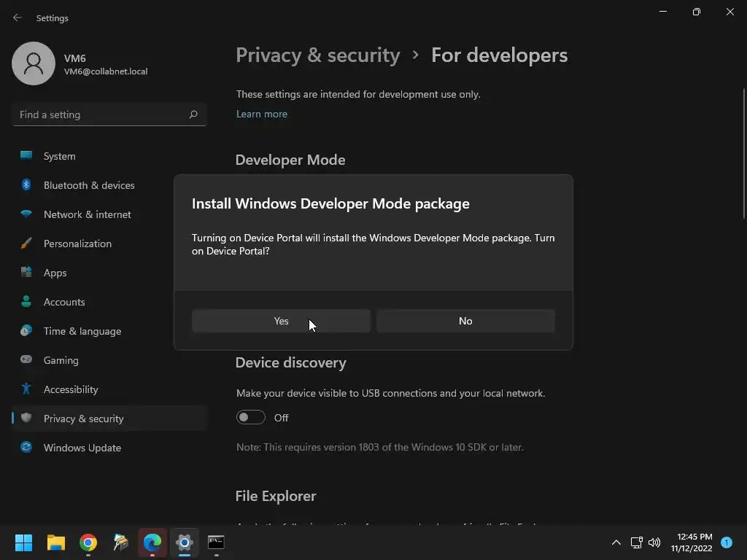The image size is (747, 560).
Task: Open Bluetooth & devices category
Action: (109, 185)
